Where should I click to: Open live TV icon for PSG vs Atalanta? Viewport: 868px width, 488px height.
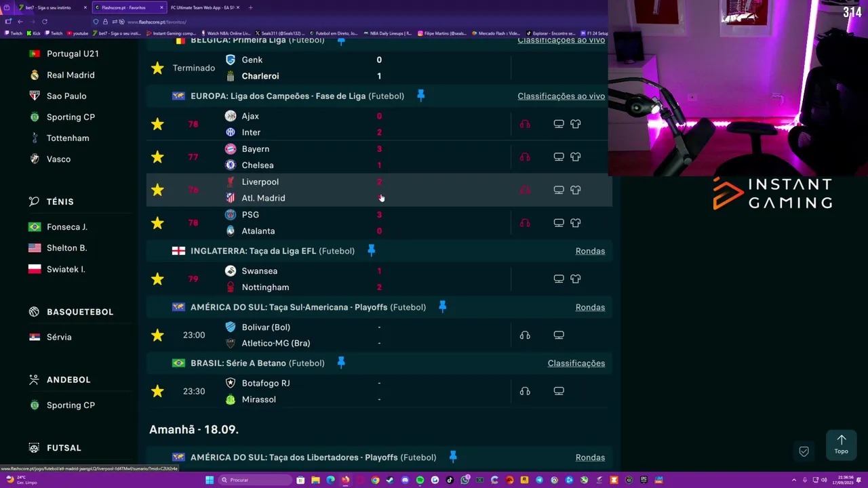(559, 223)
